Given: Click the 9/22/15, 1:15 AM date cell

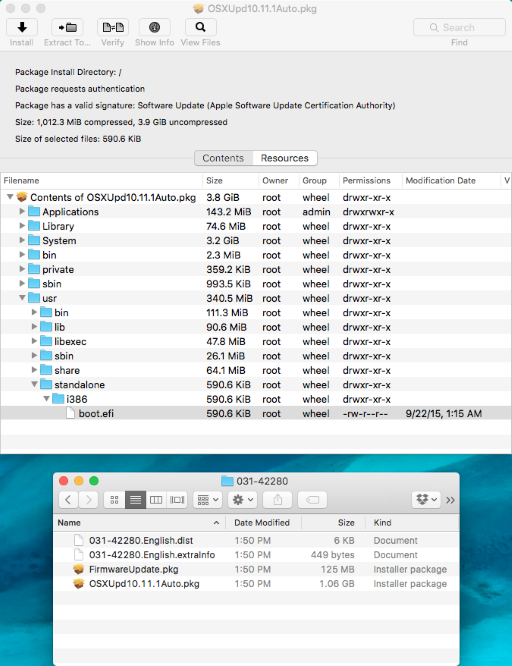Looking at the screenshot, I should [444, 413].
